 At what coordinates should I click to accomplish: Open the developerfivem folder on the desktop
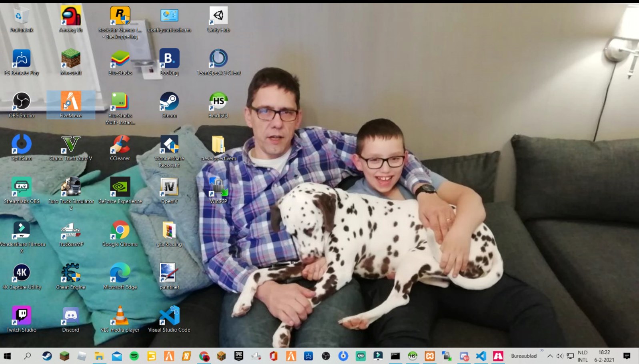click(218, 145)
